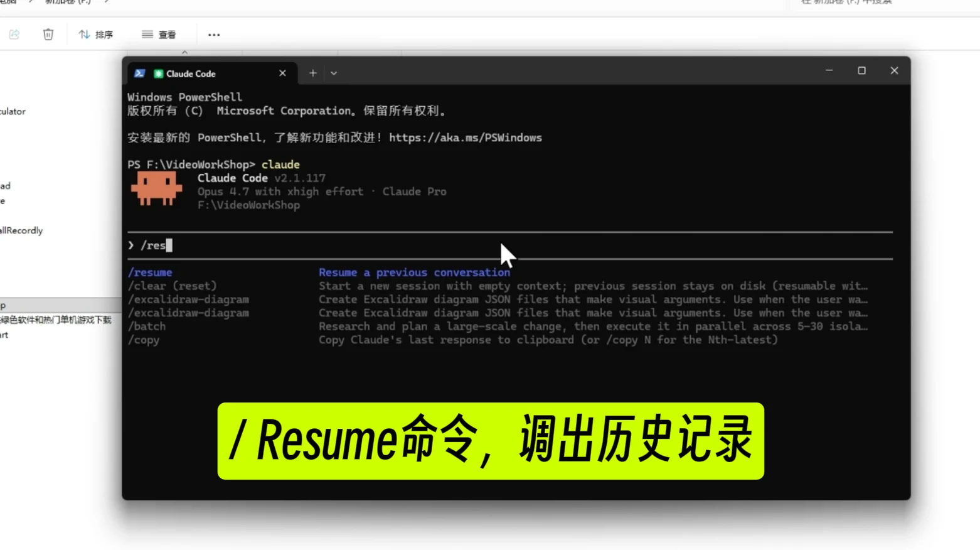
Task: Select the first /excalidraw-diagram suggestion
Action: pyautogui.click(x=188, y=299)
